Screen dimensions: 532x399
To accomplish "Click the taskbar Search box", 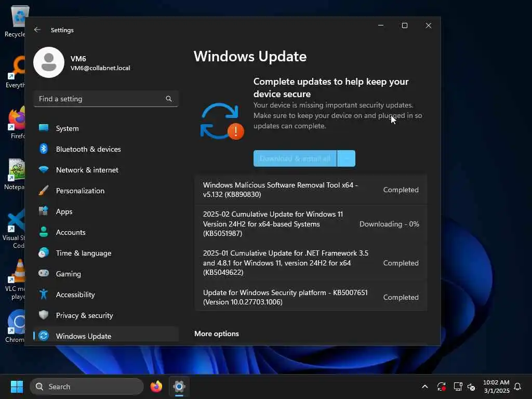I will coord(87,387).
